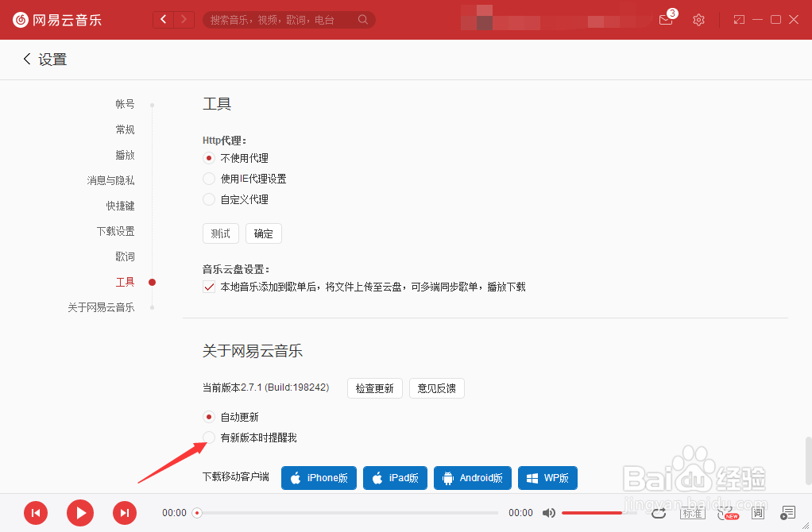Click the NetEase Cloud Music logo
This screenshot has width=812, height=532.
[57, 20]
